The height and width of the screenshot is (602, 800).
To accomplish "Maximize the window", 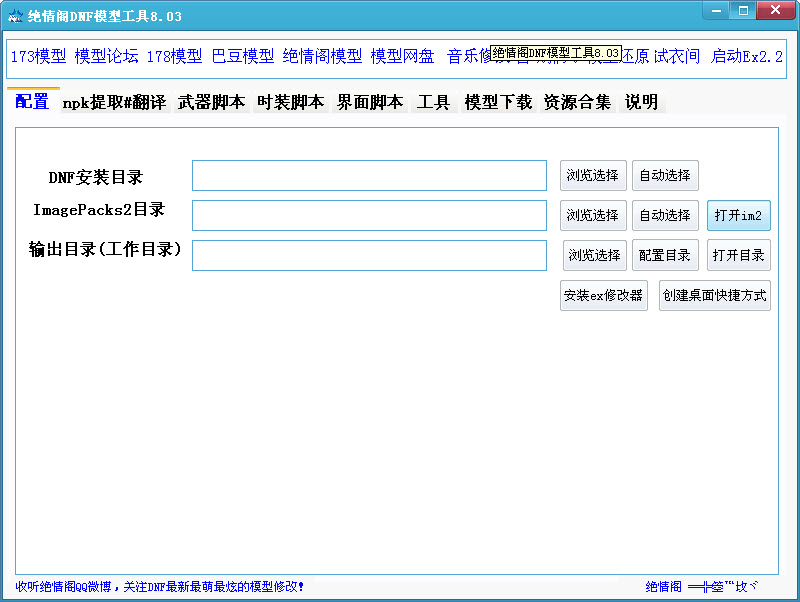I will pyautogui.click(x=743, y=10).
